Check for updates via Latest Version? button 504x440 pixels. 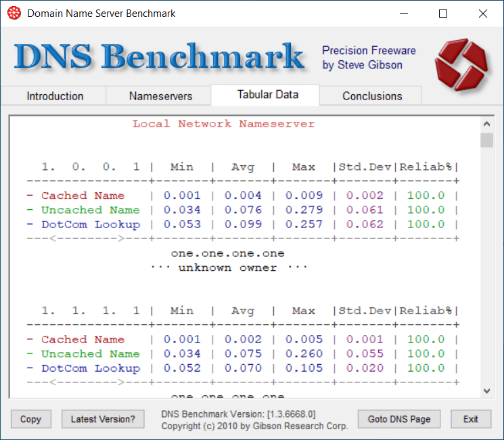(103, 419)
